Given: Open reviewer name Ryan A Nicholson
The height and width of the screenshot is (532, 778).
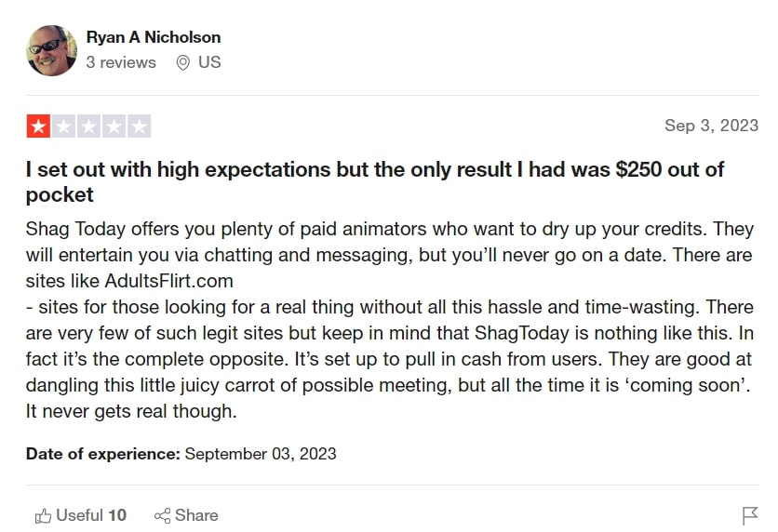Looking at the screenshot, I should point(154,37).
